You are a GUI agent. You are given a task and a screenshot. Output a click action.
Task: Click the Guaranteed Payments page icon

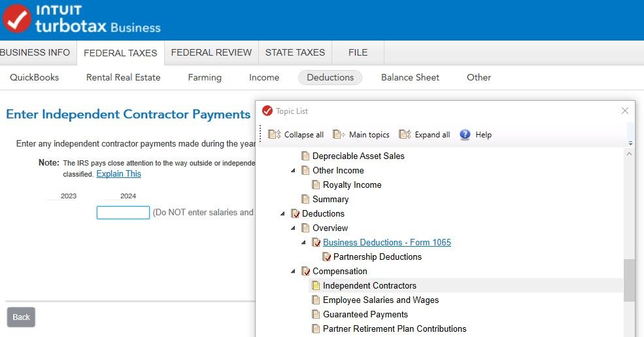pos(316,314)
